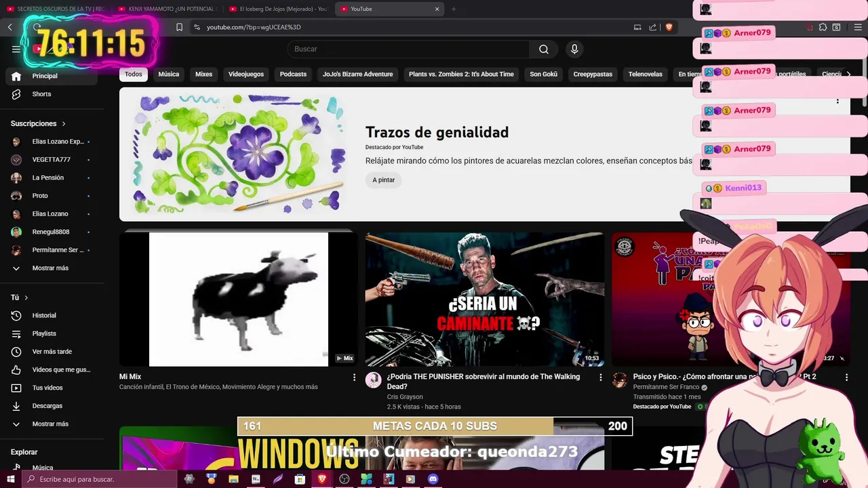Select Plants vs. Zombies 2 chip
This screenshot has width=868, height=488.
pyautogui.click(x=461, y=74)
